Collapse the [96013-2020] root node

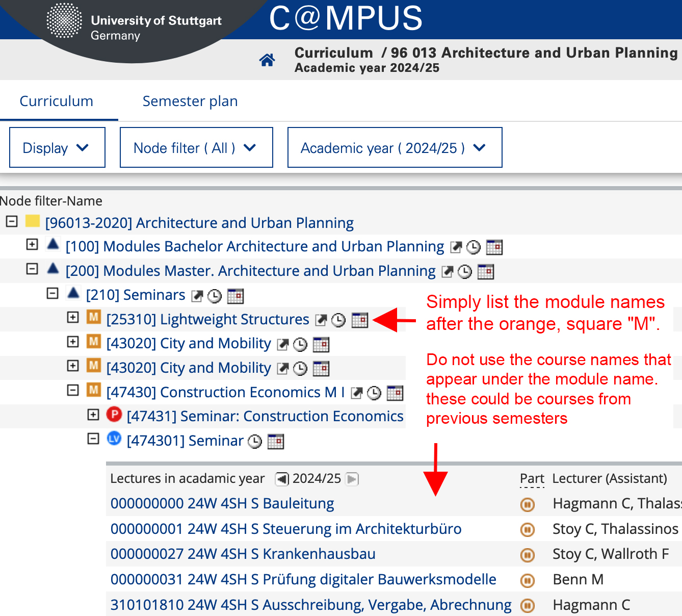point(12,221)
